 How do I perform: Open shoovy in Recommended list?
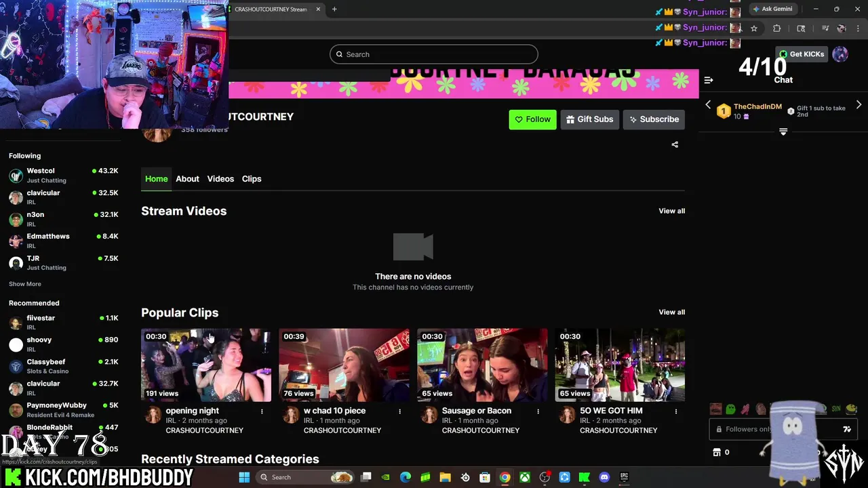pyautogui.click(x=63, y=344)
